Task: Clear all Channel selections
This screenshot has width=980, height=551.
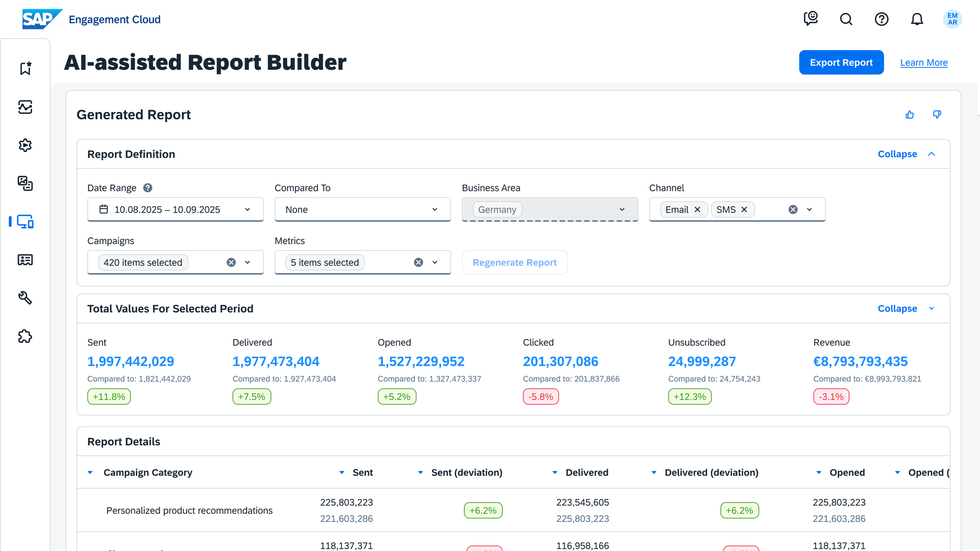Action: (x=793, y=210)
